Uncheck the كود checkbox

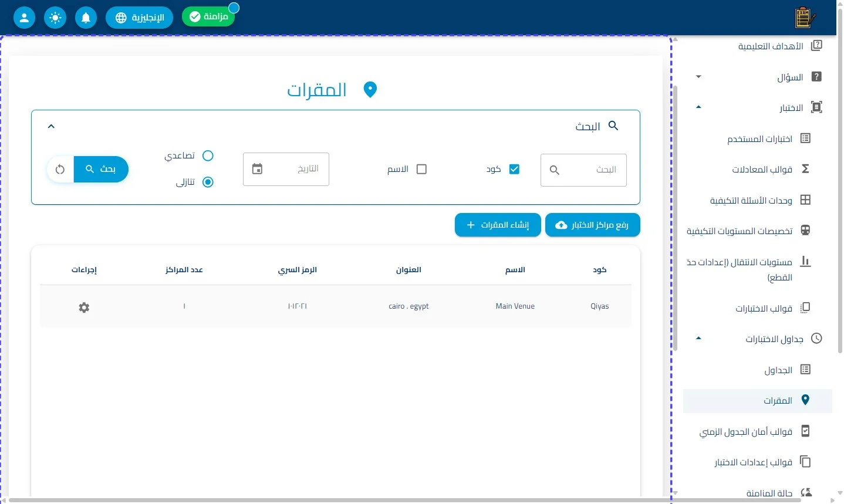[514, 169]
